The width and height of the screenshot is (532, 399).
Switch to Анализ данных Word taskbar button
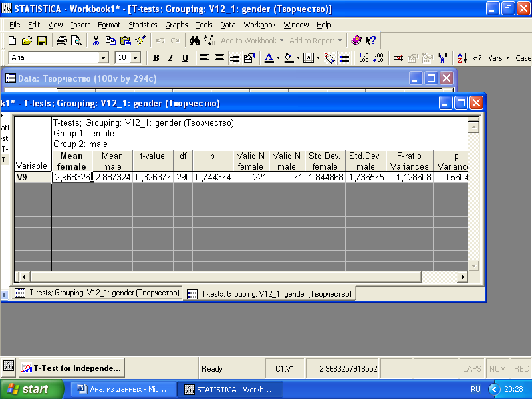click(122, 389)
